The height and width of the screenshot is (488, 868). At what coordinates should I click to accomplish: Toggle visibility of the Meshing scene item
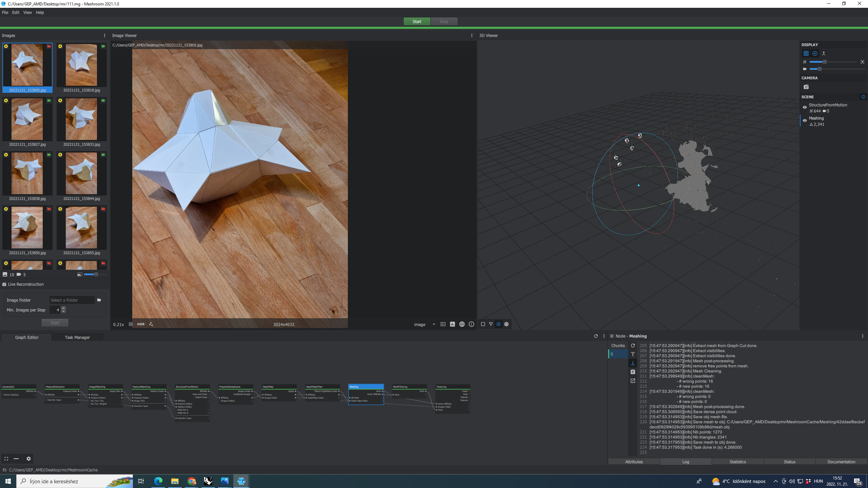click(x=805, y=121)
